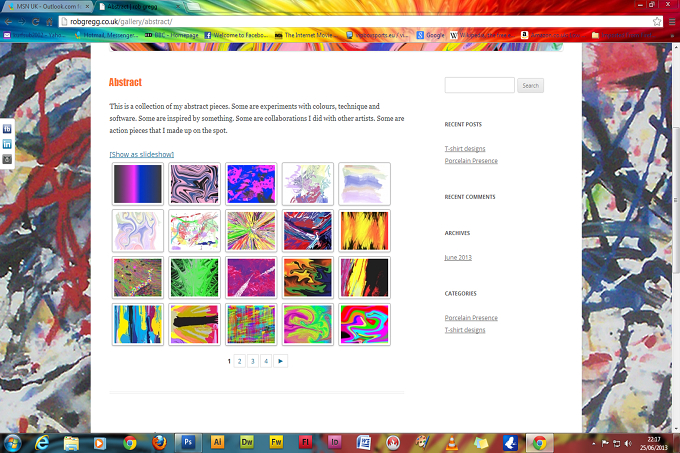This screenshot has width=680, height=453.
Task: Go to next gallery page arrow
Action: (281, 361)
